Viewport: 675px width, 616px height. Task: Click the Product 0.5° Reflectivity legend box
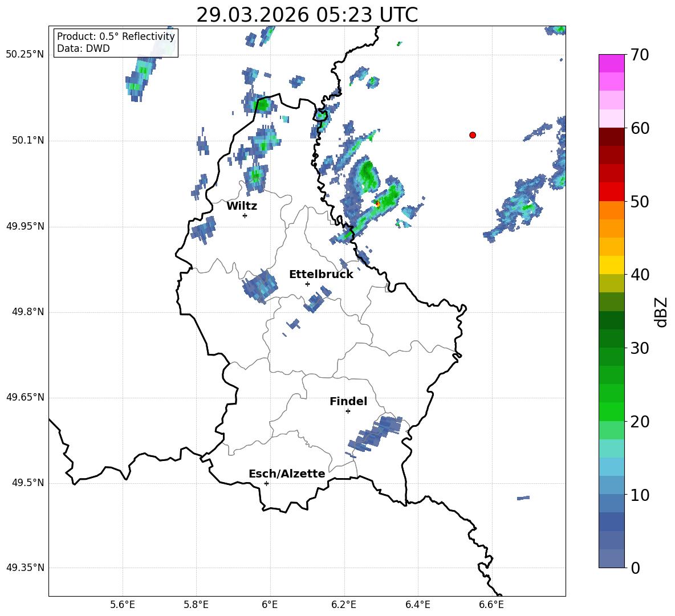[x=116, y=42]
